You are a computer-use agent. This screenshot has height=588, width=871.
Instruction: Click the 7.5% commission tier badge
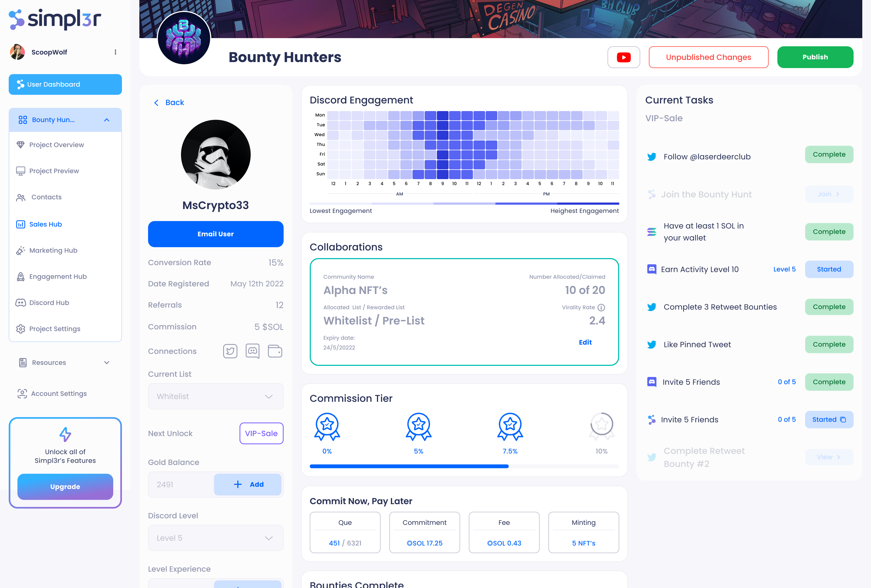510,426
